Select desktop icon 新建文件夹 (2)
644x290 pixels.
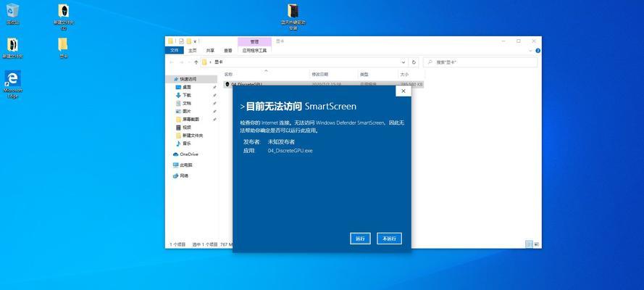point(64,17)
